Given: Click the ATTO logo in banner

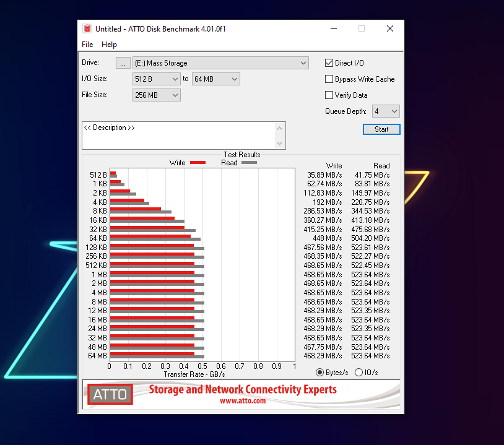Looking at the screenshot, I should point(110,394).
